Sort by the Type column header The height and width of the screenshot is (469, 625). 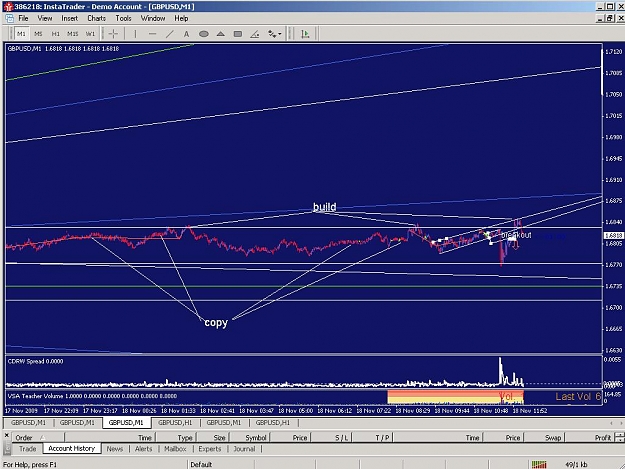(175, 438)
